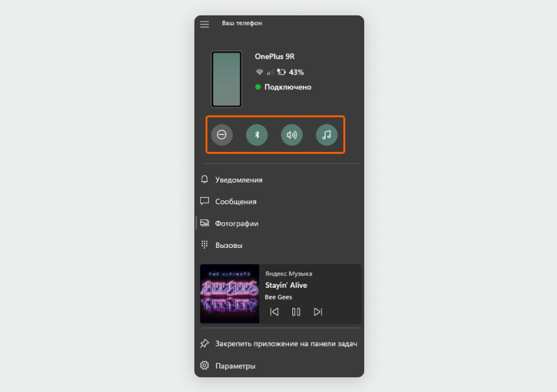Click the pin icon
Screen dimensions: 557x392
tap(204, 343)
